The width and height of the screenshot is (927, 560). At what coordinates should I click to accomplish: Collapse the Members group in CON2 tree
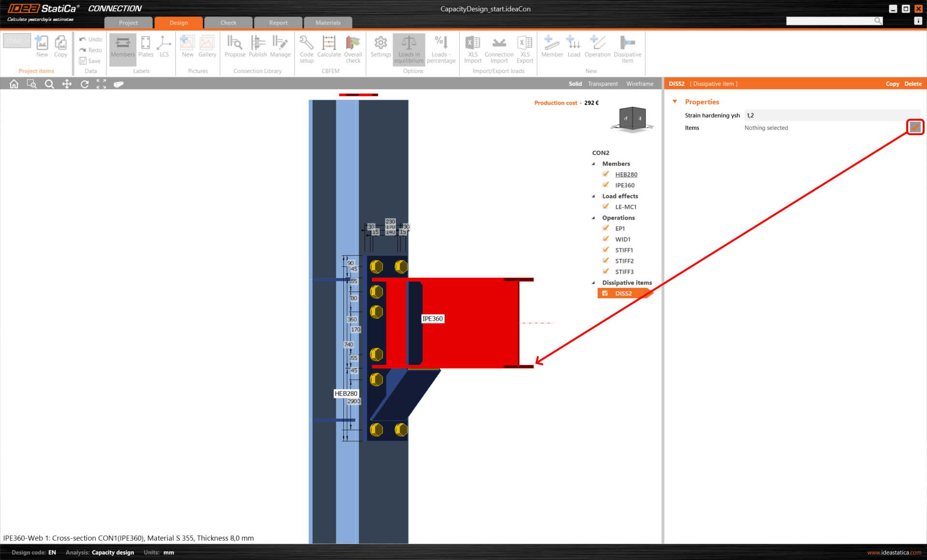593,164
